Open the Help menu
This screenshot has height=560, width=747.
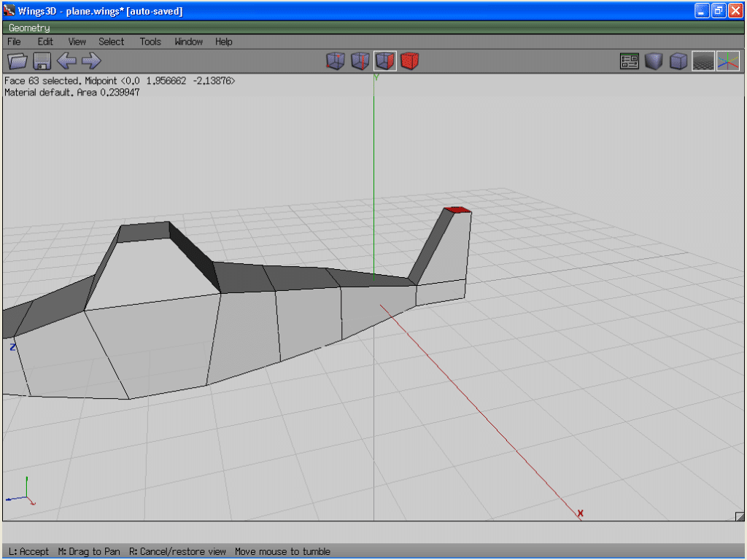click(x=223, y=42)
